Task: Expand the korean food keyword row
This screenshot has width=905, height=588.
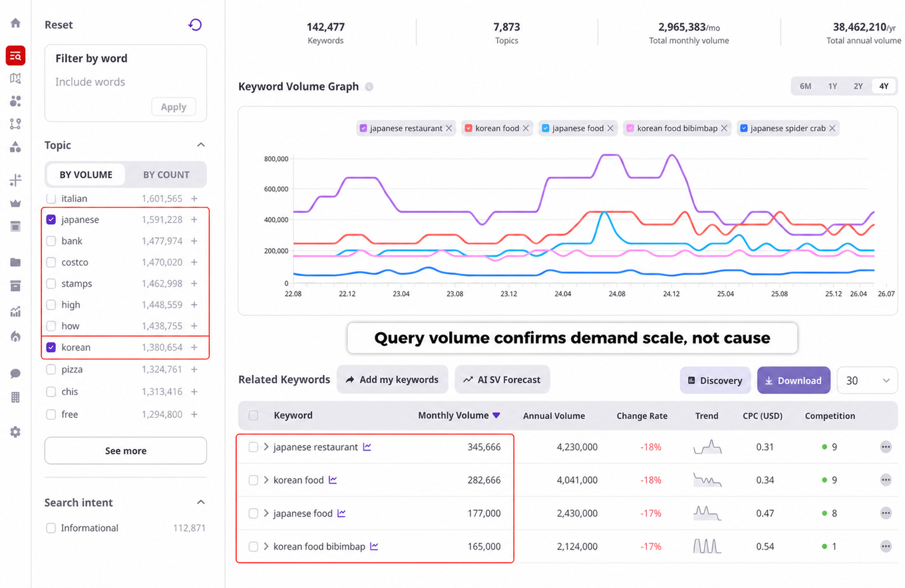Action: tap(266, 480)
